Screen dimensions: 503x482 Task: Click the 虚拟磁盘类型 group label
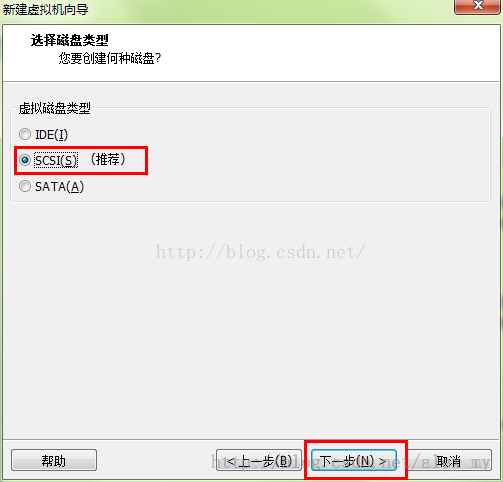(55, 108)
